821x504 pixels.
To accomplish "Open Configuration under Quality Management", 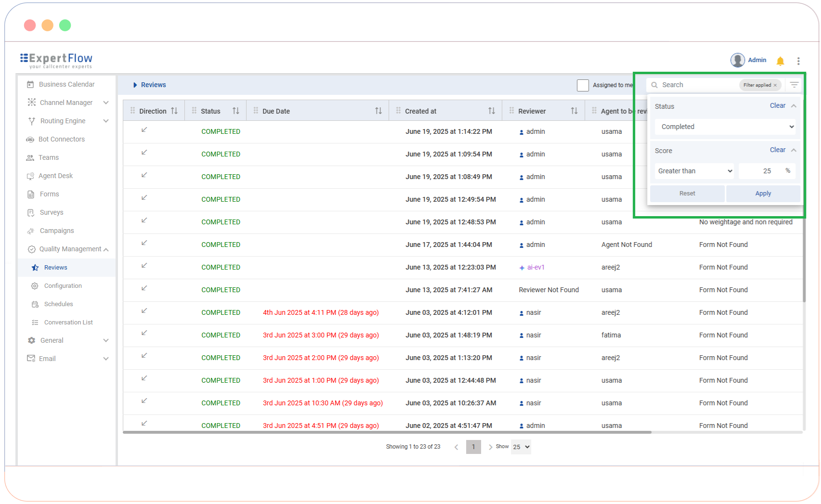I will coord(63,286).
